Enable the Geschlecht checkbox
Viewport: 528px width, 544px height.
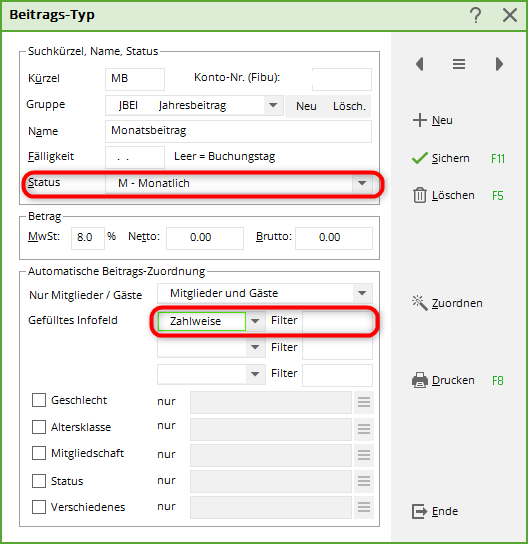click(39, 400)
